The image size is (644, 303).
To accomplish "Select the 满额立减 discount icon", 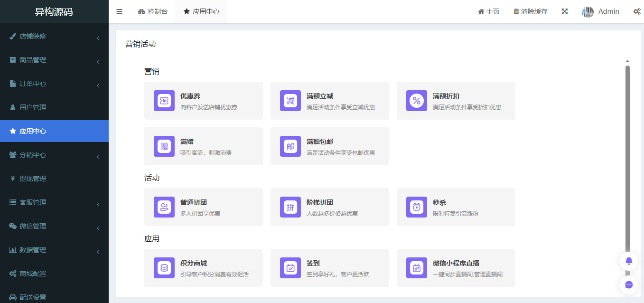I will (x=290, y=101).
